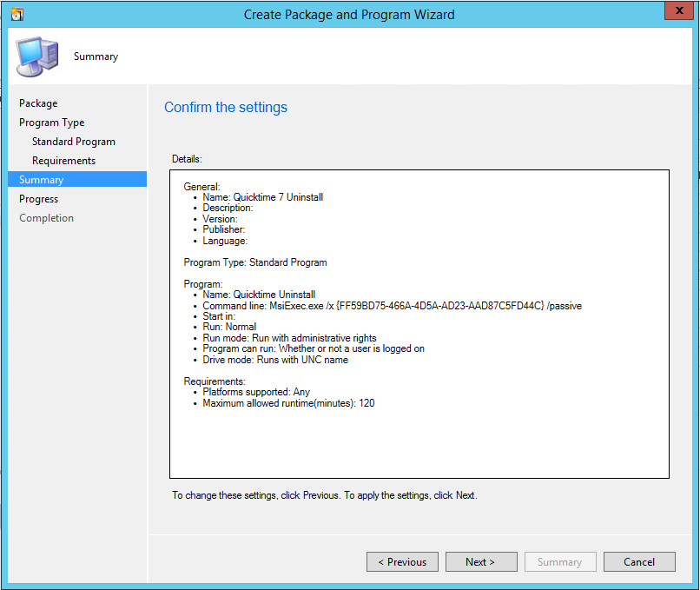Select the Standard Program step
Viewport: 700px width, 590px height.
point(74,142)
